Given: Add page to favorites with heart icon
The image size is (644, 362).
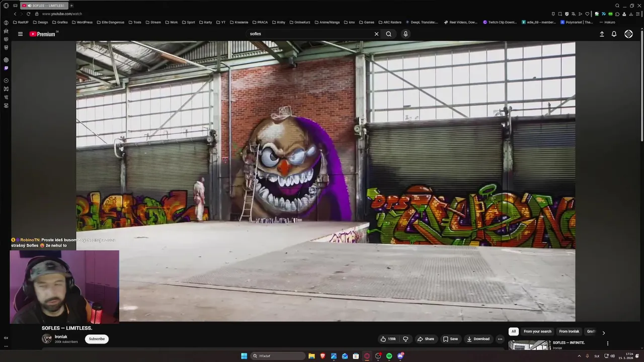Looking at the screenshot, I should 587,14.
